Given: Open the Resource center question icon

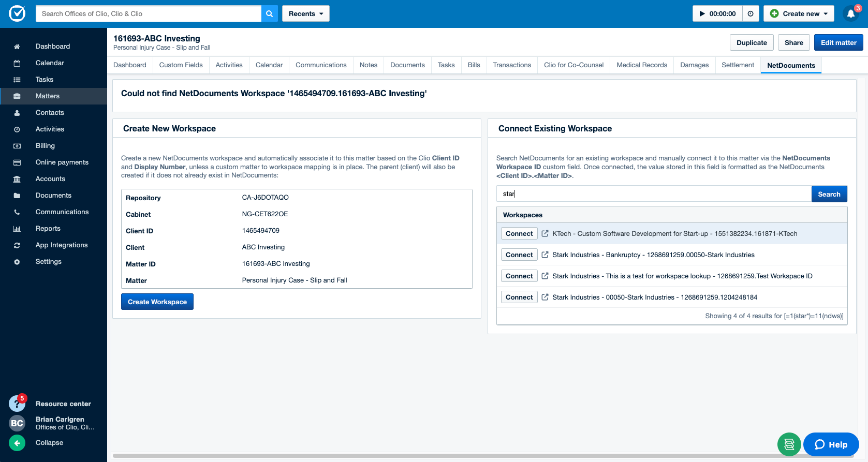Looking at the screenshot, I should [x=17, y=404].
